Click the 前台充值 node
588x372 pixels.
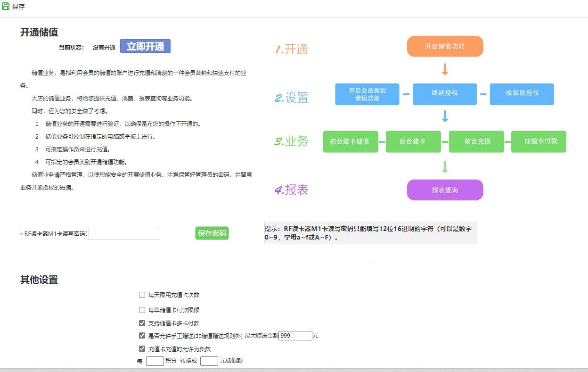(x=476, y=141)
